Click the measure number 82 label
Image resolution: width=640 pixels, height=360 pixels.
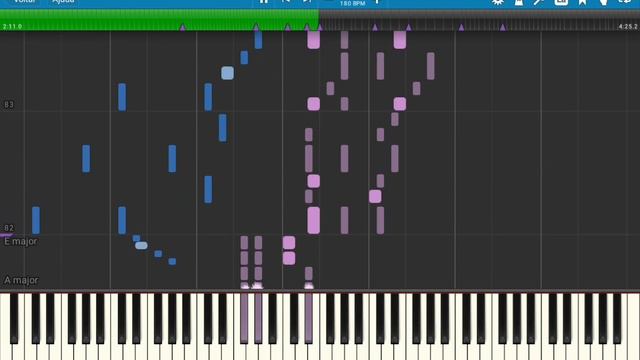coord(9,228)
